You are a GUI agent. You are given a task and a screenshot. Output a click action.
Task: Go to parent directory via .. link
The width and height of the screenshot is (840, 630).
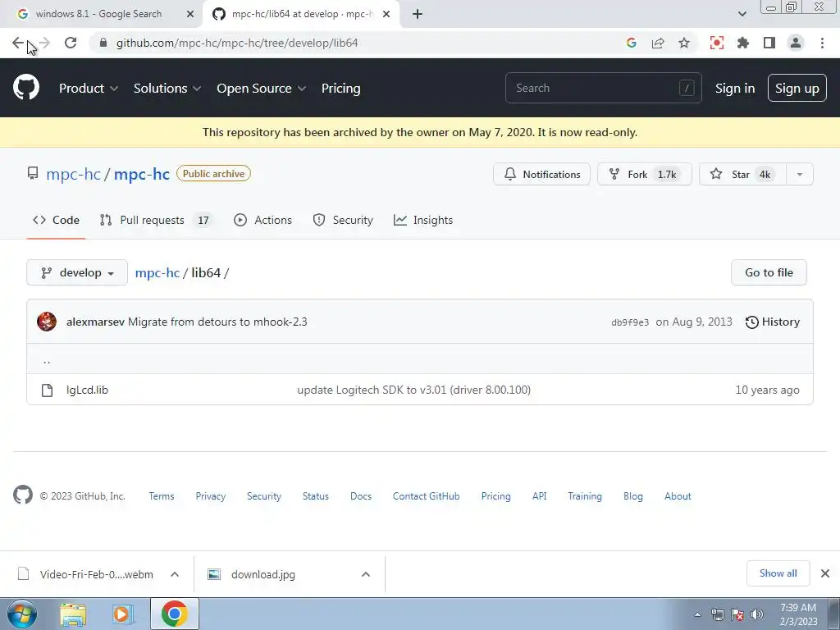point(47,361)
